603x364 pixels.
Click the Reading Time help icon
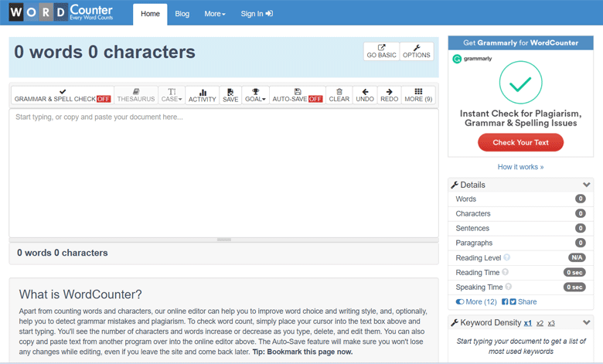(x=506, y=272)
